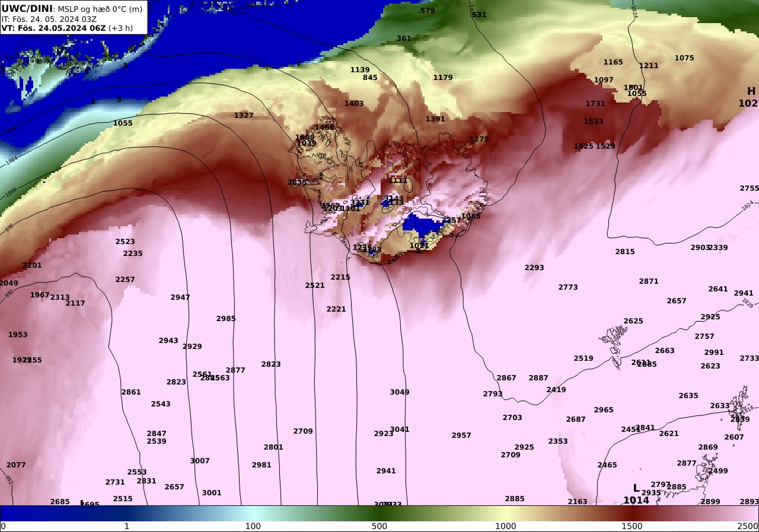Image resolution: width=759 pixels, height=532 pixels.
Task: Click the height value 2077
Action: 16,465
